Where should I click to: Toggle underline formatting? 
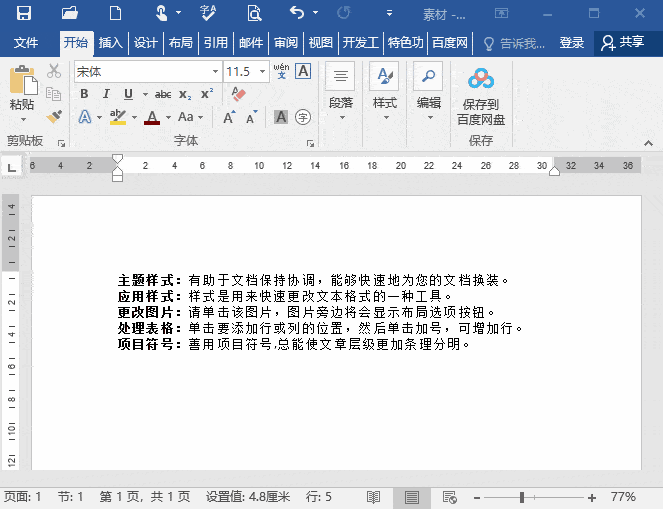pos(128,94)
